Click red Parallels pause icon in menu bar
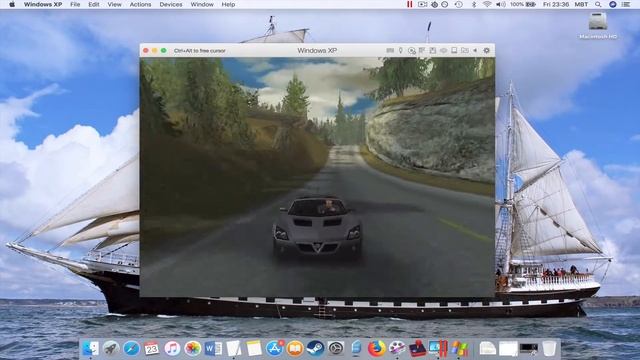The width and height of the screenshot is (640, 360). tap(409, 4)
